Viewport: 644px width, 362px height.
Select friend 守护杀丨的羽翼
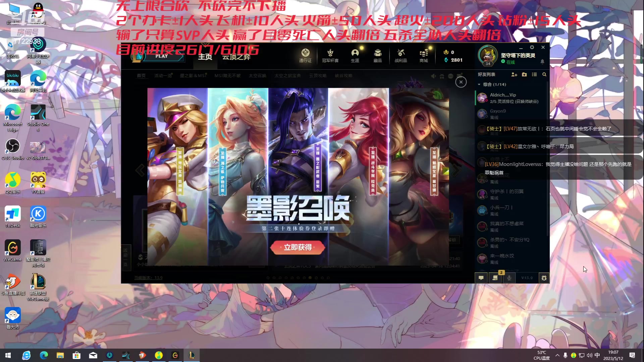click(x=512, y=194)
